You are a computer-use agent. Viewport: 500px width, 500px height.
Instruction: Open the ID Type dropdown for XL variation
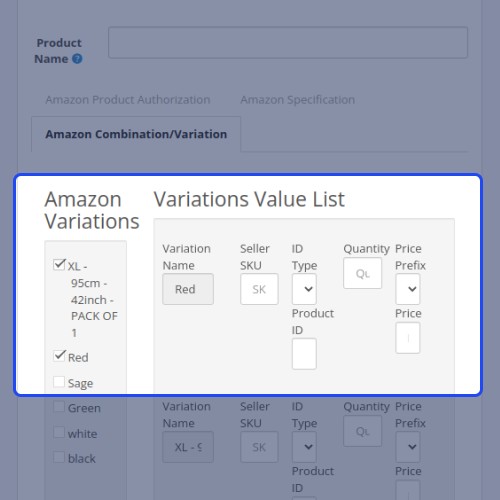pyautogui.click(x=304, y=447)
